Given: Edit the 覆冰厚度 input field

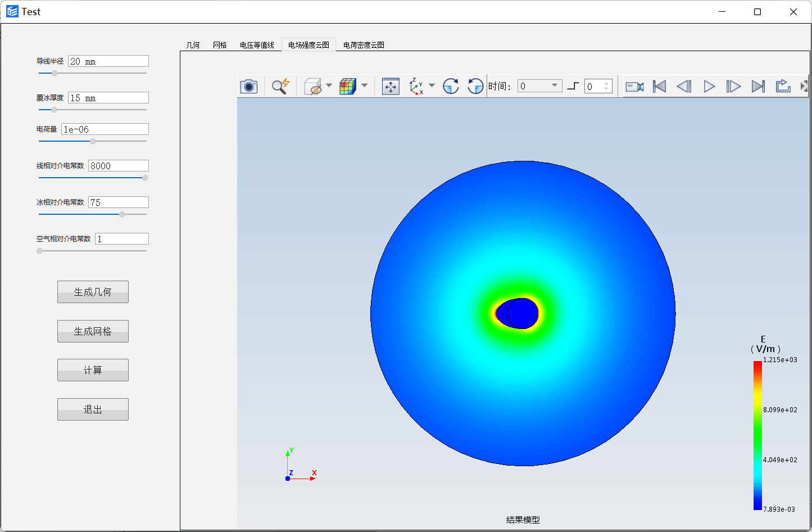Looking at the screenshot, I should click(108, 98).
